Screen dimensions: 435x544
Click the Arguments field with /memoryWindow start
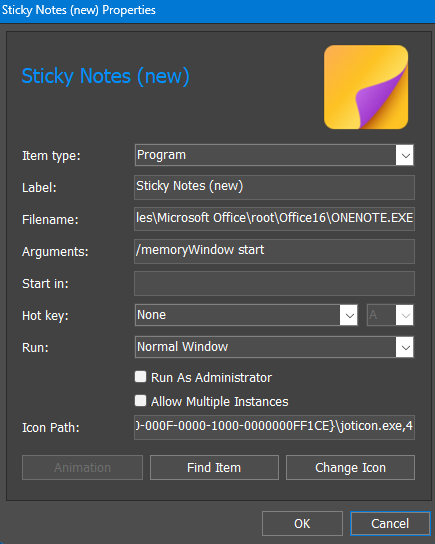pos(274,251)
